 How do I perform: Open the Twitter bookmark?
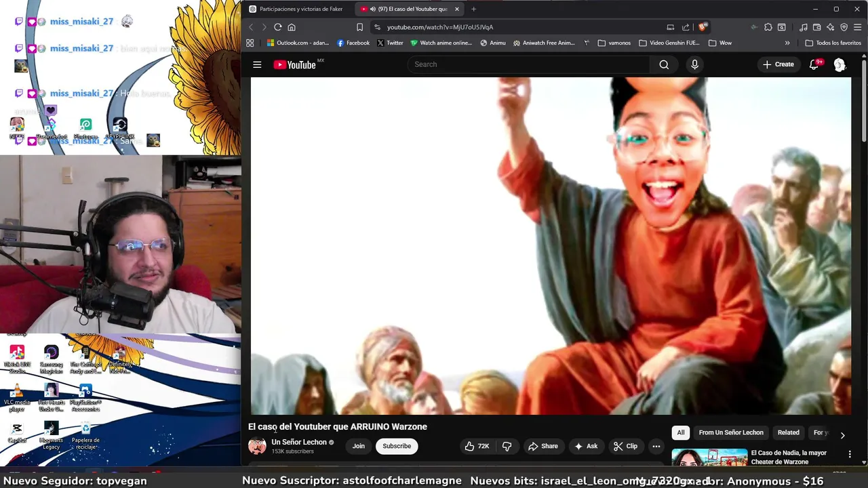pos(390,43)
